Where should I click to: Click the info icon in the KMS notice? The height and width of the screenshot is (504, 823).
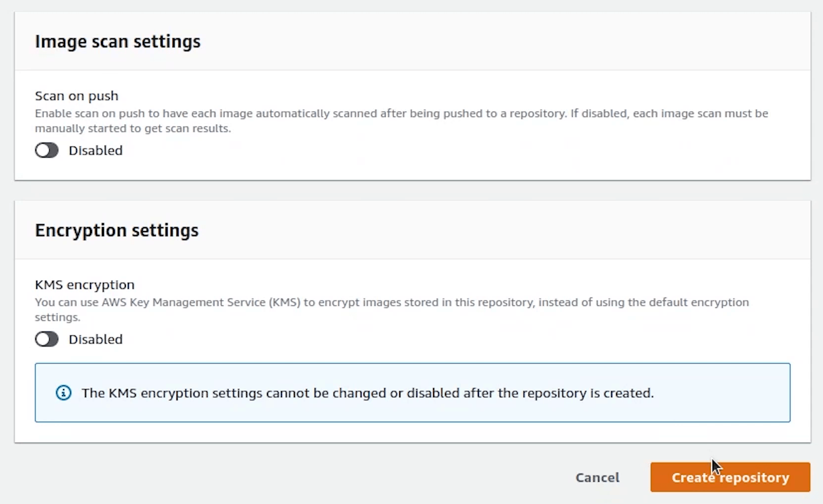click(x=64, y=393)
